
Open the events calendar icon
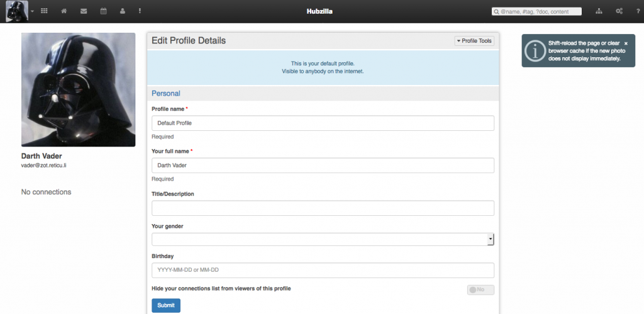pyautogui.click(x=103, y=11)
